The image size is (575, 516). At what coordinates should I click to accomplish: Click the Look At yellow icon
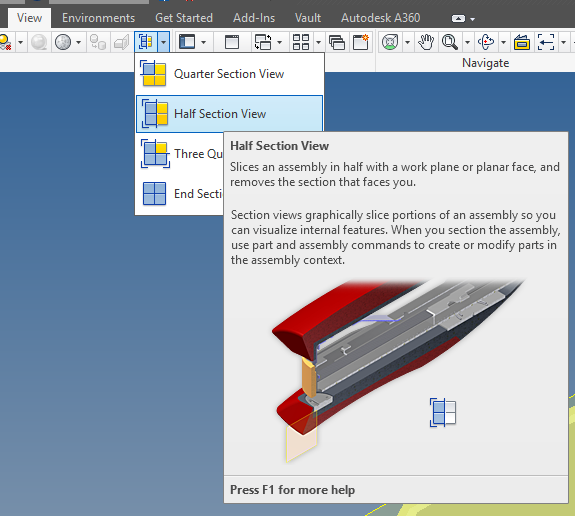point(521,42)
